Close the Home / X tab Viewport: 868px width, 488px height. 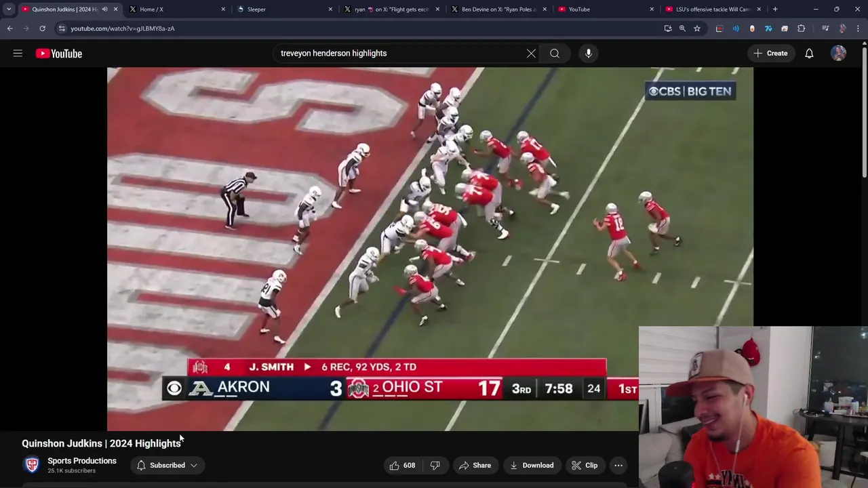click(223, 9)
